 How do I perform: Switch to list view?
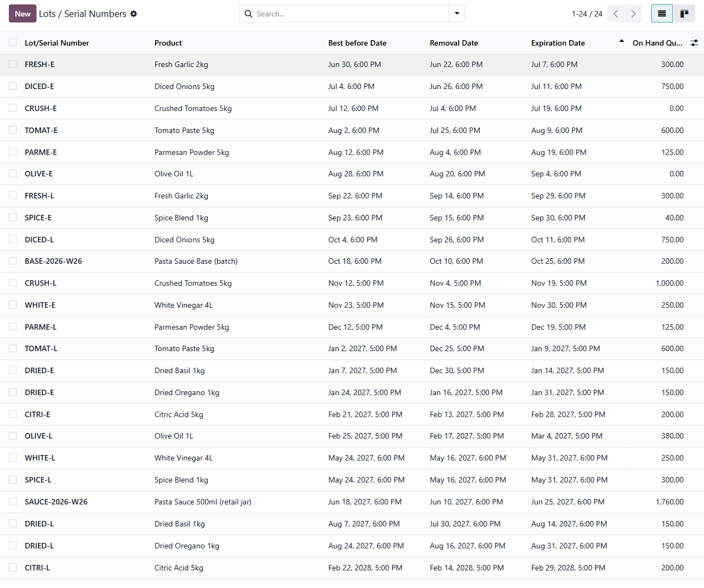pos(662,14)
